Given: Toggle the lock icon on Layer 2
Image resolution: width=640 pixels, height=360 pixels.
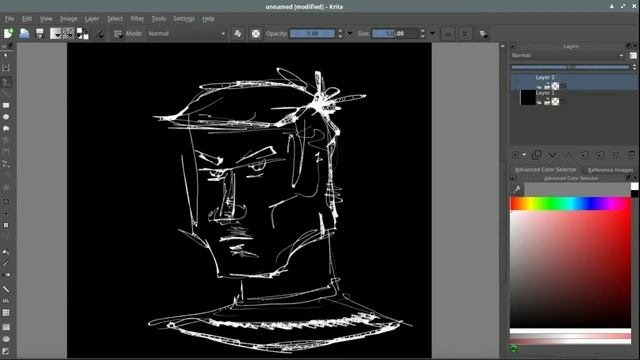Looking at the screenshot, I should click(547, 86).
